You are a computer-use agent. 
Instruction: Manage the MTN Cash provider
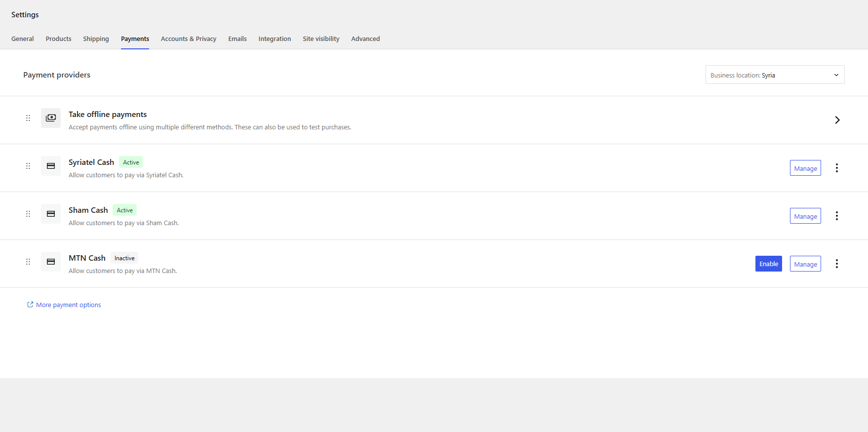pyautogui.click(x=805, y=264)
